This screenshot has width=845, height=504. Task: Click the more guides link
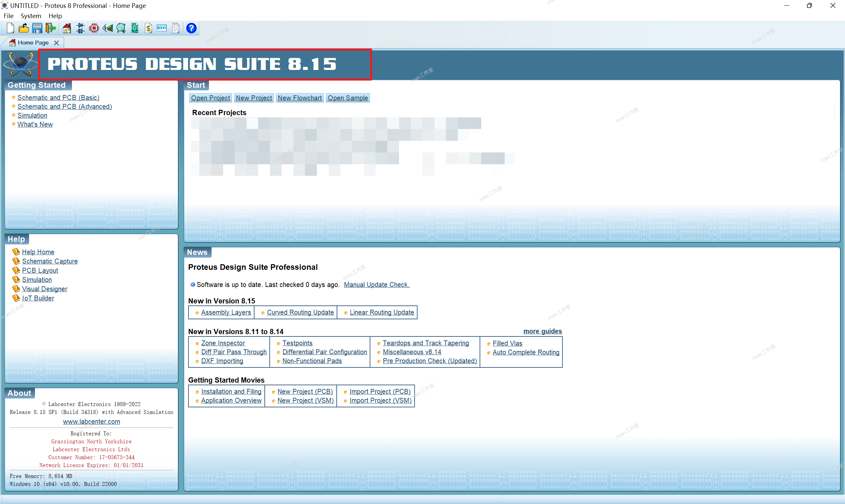tap(542, 331)
